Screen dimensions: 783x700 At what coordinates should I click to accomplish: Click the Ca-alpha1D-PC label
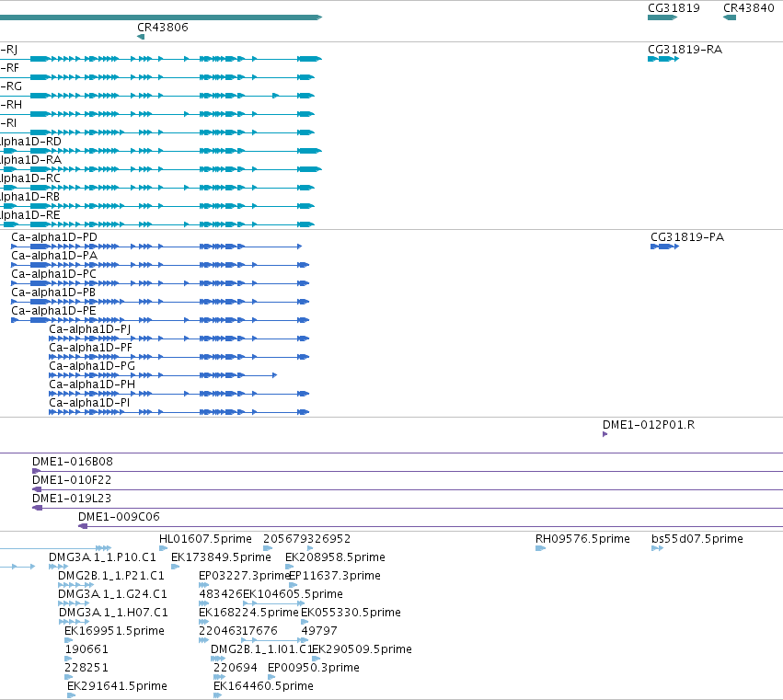point(54,274)
